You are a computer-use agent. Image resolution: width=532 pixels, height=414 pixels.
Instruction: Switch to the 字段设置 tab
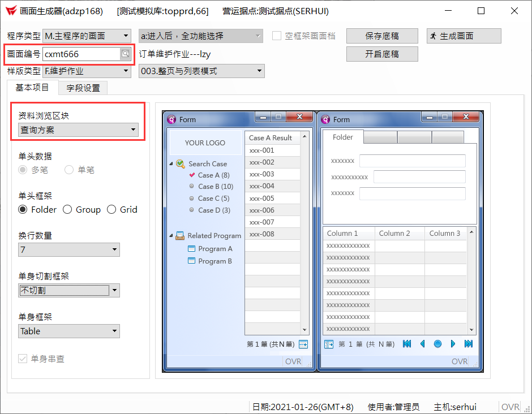click(x=83, y=88)
